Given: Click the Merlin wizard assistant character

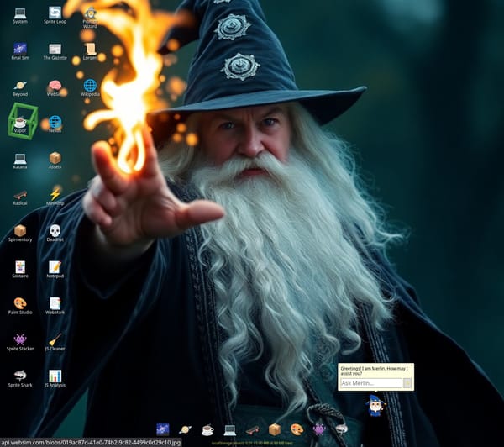Looking at the screenshot, I should point(375,405).
